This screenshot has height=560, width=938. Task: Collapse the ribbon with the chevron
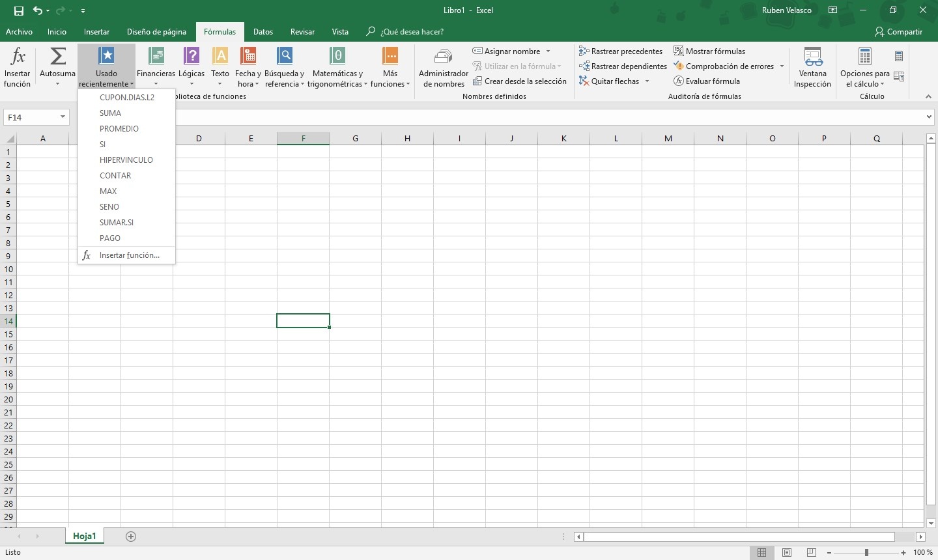point(928,96)
